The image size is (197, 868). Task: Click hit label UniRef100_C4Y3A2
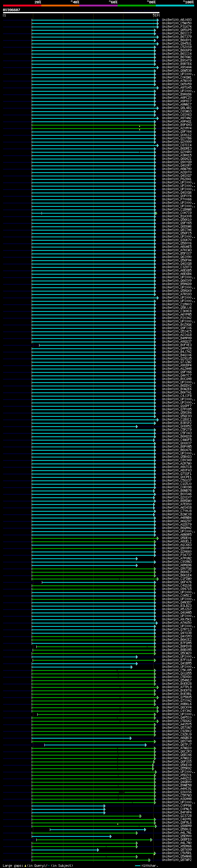pos(177,711)
